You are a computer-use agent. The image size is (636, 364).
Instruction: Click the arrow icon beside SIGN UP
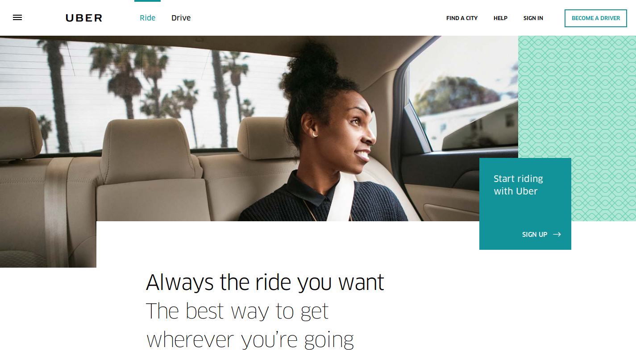(x=557, y=234)
